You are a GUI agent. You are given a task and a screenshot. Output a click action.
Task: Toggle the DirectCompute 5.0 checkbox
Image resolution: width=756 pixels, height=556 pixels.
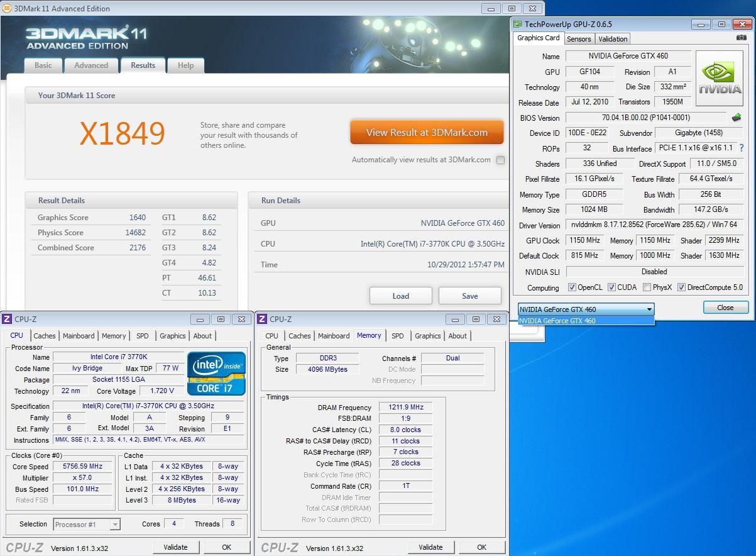tap(681, 287)
